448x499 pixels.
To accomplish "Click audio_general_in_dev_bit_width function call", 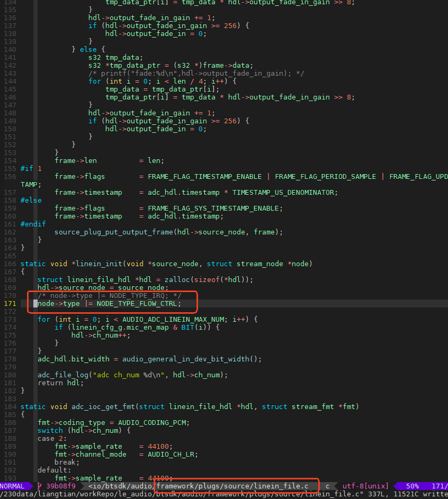I will (192, 359).
